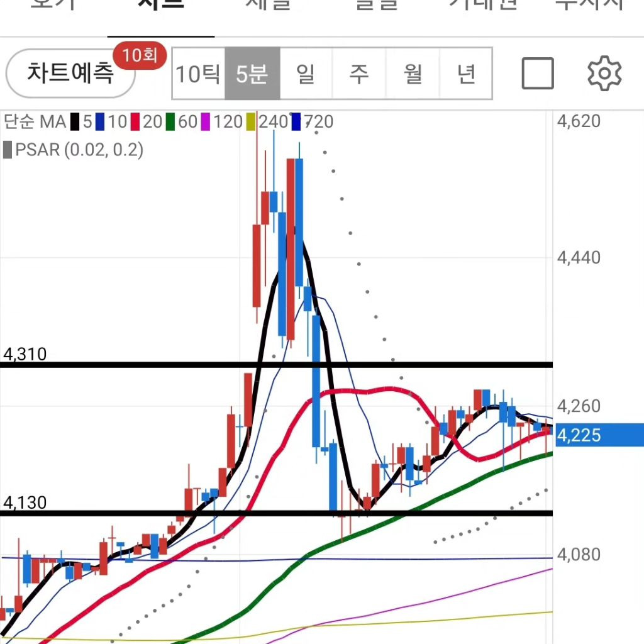Switch chart to weekly 주 view
The image size is (644, 644).
pos(359,74)
